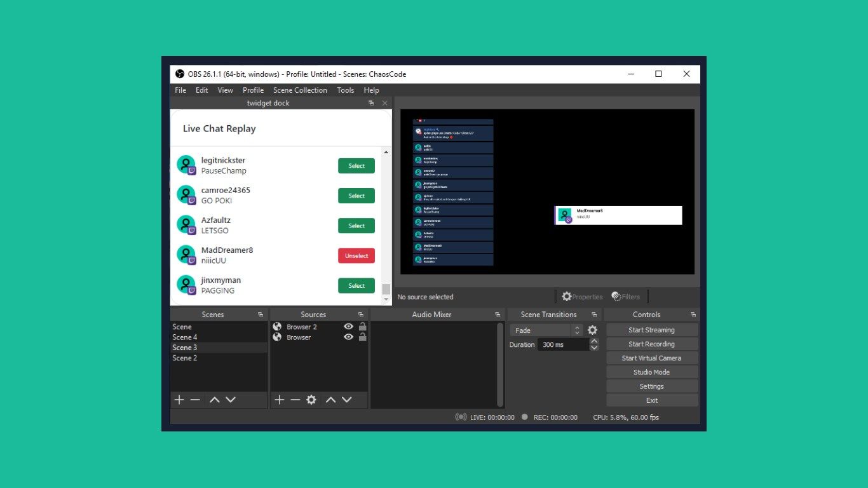The height and width of the screenshot is (488, 868).
Task: Open OBS Settings from Controls
Action: (652, 386)
